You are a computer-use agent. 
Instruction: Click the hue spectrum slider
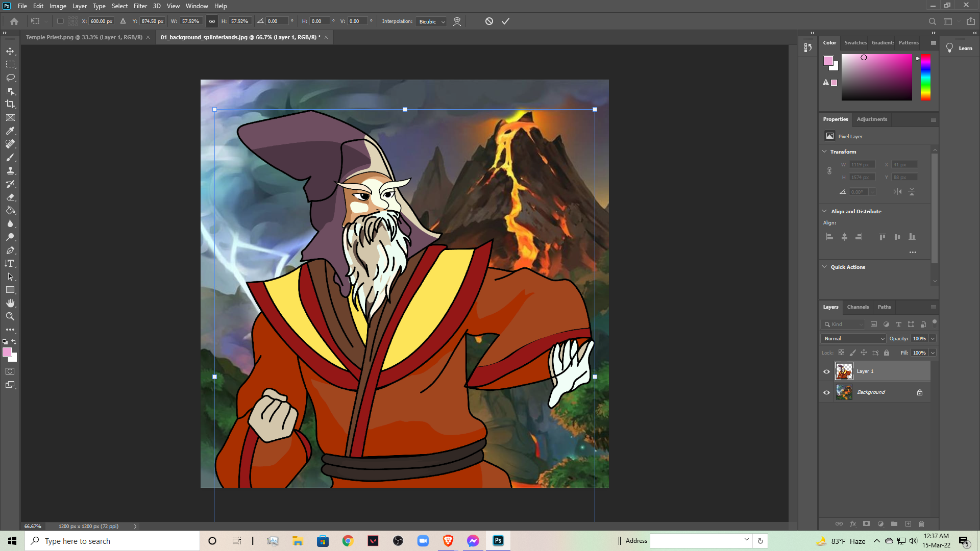tap(925, 78)
